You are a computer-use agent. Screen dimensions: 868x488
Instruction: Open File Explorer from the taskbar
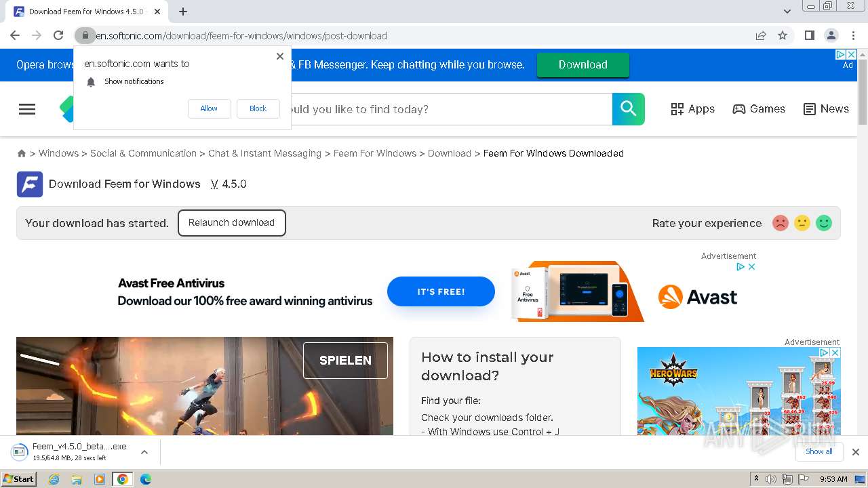coord(77,479)
